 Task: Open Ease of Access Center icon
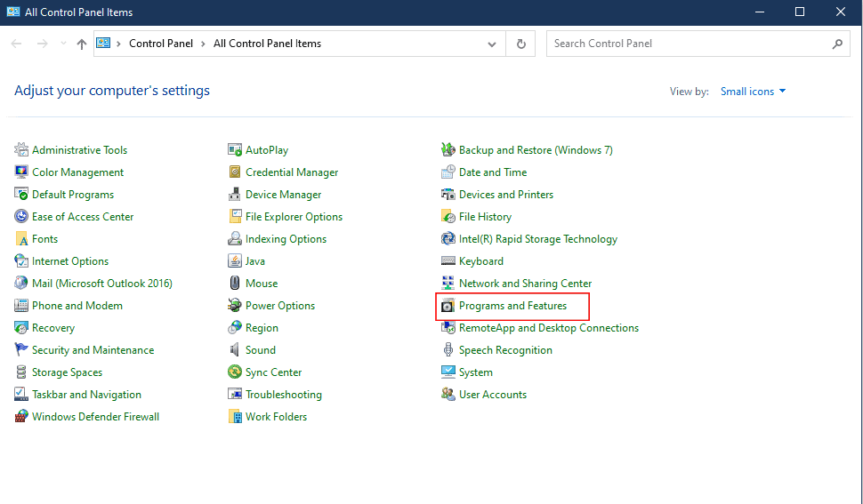(x=21, y=217)
